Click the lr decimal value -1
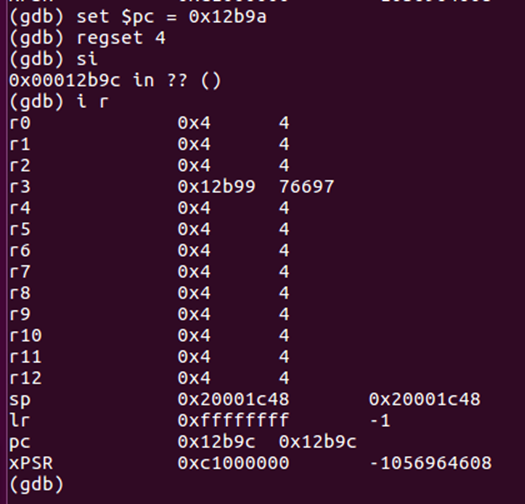 click(380, 421)
